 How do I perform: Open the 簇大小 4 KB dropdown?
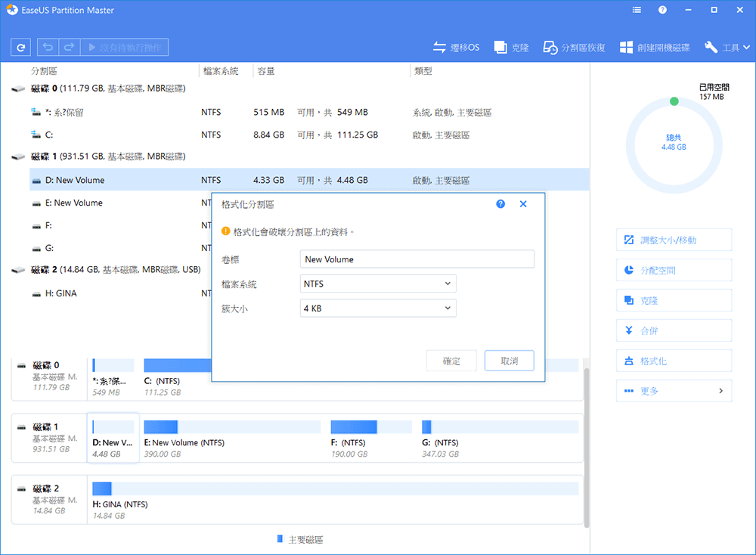(378, 308)
